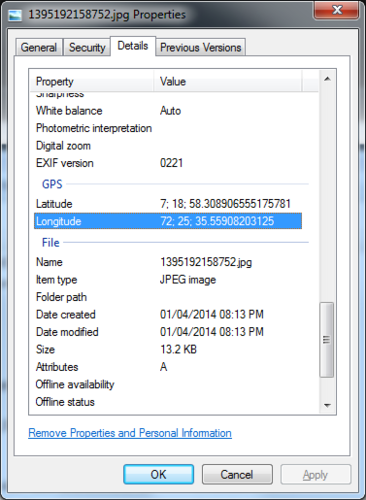Select the Name property row
366x500 pixels.
coord(168,262)
